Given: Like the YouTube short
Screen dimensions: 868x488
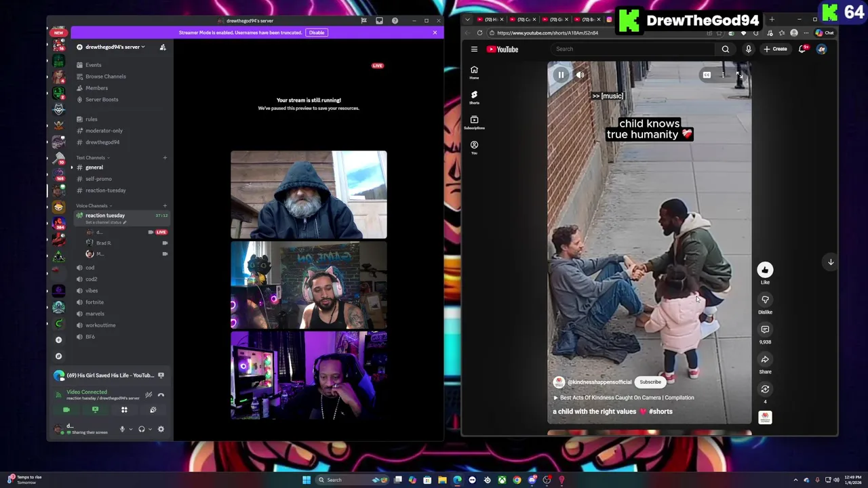Looking at the screenshot, I should [x=765, y=270].
